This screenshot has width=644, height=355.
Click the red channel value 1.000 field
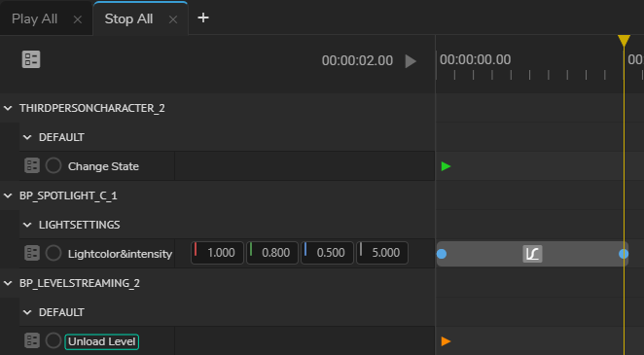217,253
